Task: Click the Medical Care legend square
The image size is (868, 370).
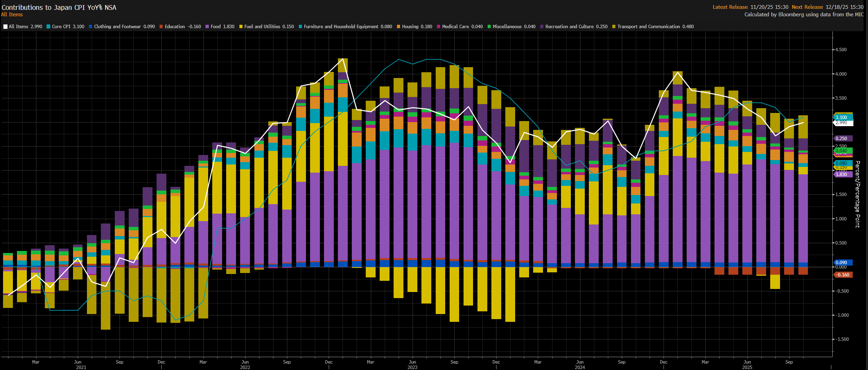Action: pos(438,27)
